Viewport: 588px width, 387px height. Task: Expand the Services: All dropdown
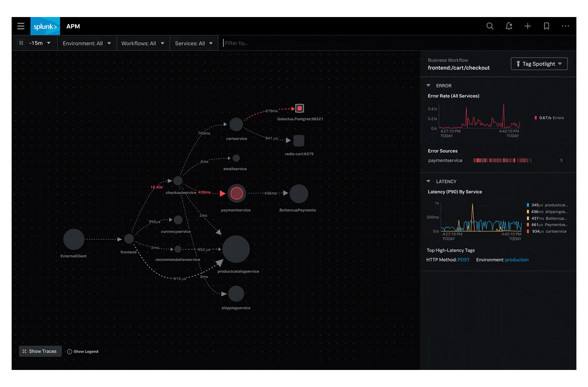[x=194, y=43]
